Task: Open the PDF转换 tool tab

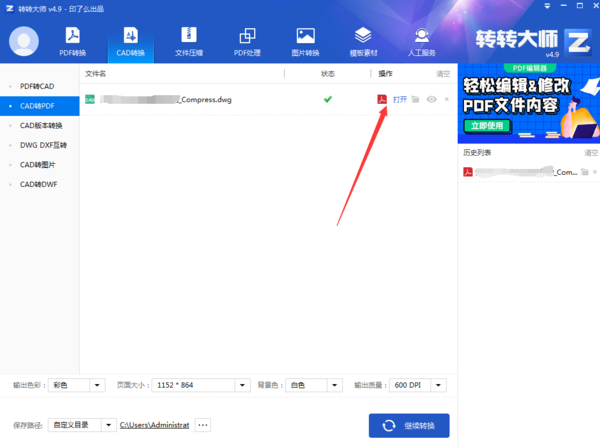Action: (x=72, y=41)
